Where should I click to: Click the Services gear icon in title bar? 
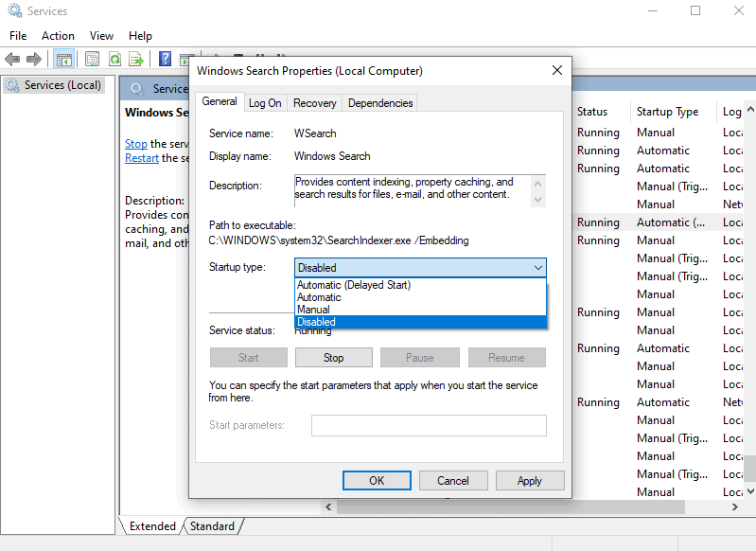point(15,10)
